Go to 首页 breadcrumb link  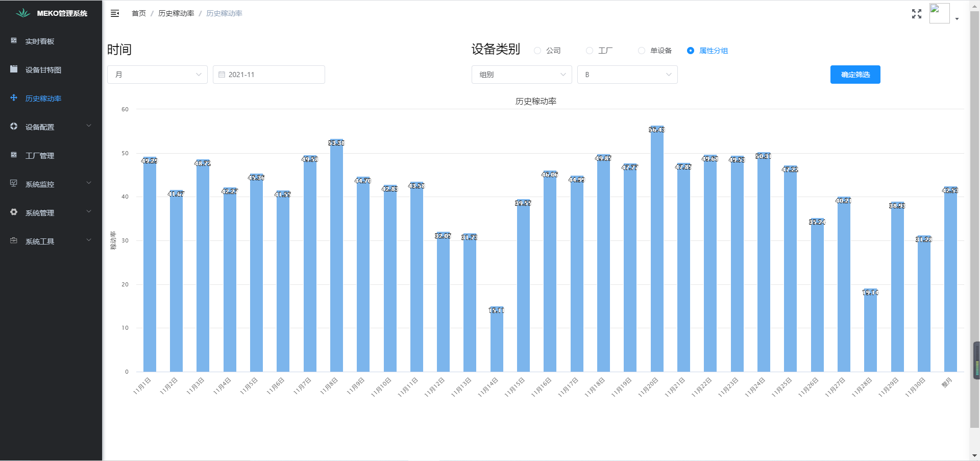[x=138, y=13]
